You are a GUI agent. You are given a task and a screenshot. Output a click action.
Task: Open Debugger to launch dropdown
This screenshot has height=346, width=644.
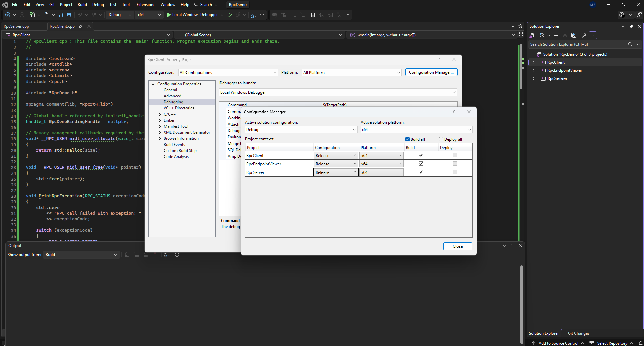(x=338, y=92)
